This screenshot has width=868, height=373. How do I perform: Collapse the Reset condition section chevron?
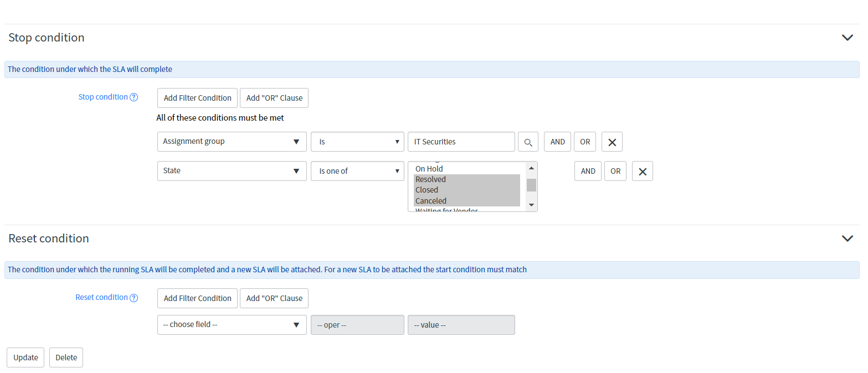pos(847,239)
